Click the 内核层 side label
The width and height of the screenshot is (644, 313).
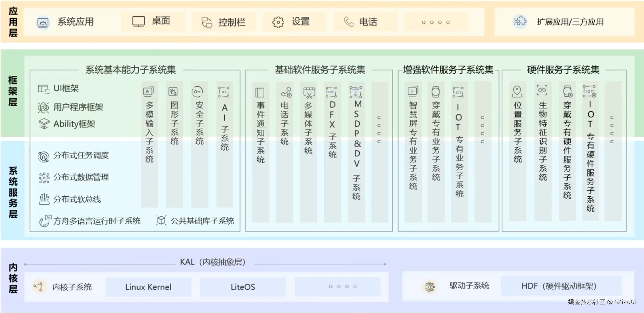pos(13,278)
